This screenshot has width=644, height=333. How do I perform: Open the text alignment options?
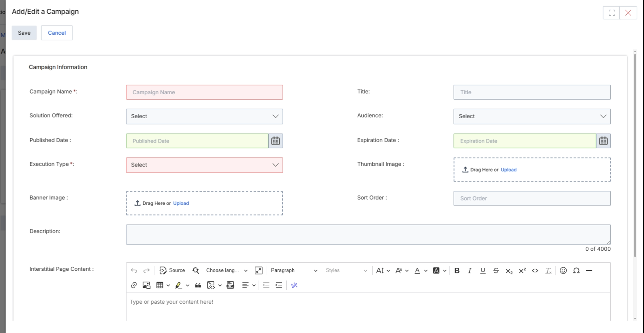point(249,285)
